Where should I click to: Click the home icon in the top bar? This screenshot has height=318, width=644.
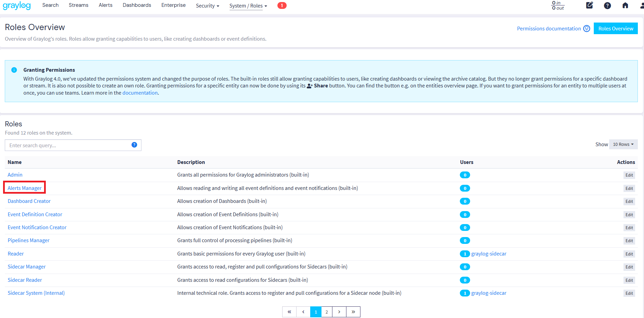(625, 5)
